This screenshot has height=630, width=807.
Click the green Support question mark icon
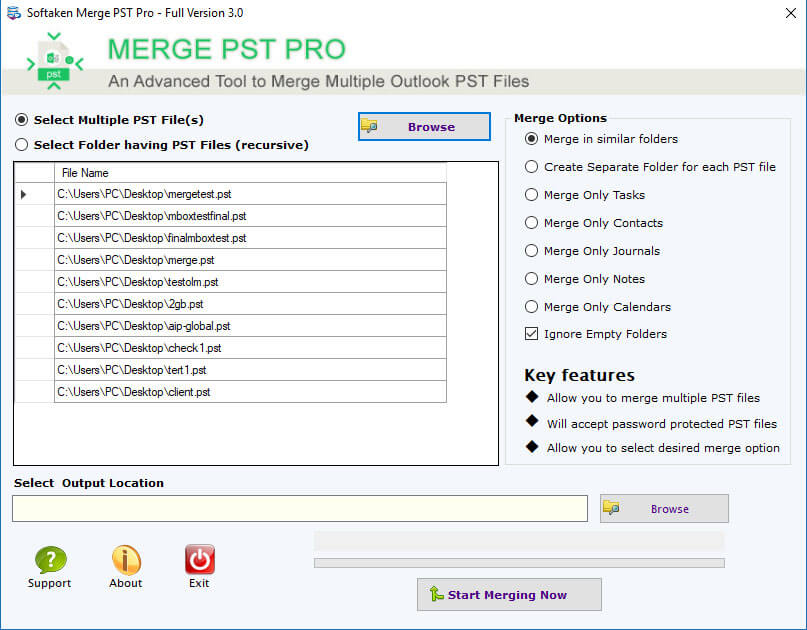[x=50, y=560]
